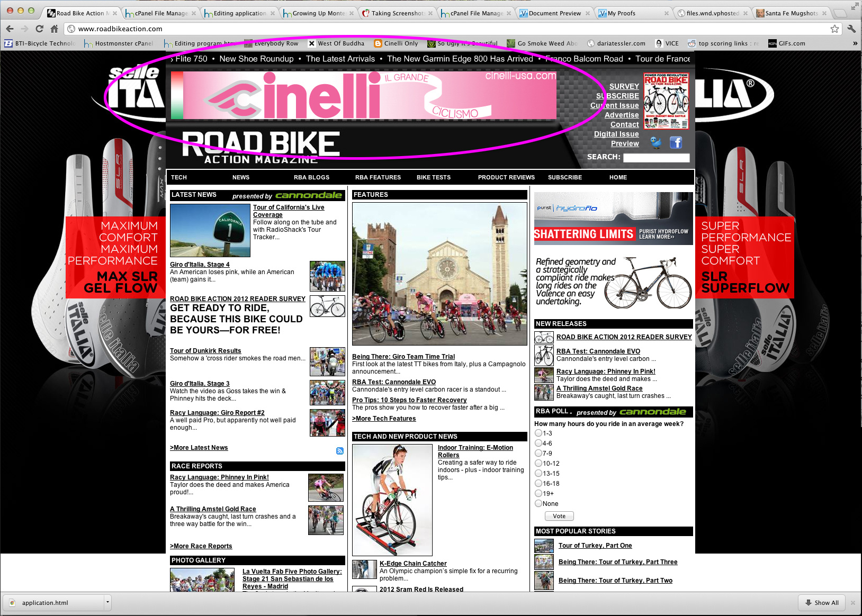
Task: Click the Vote button in poll
Action: coord(559,516)
